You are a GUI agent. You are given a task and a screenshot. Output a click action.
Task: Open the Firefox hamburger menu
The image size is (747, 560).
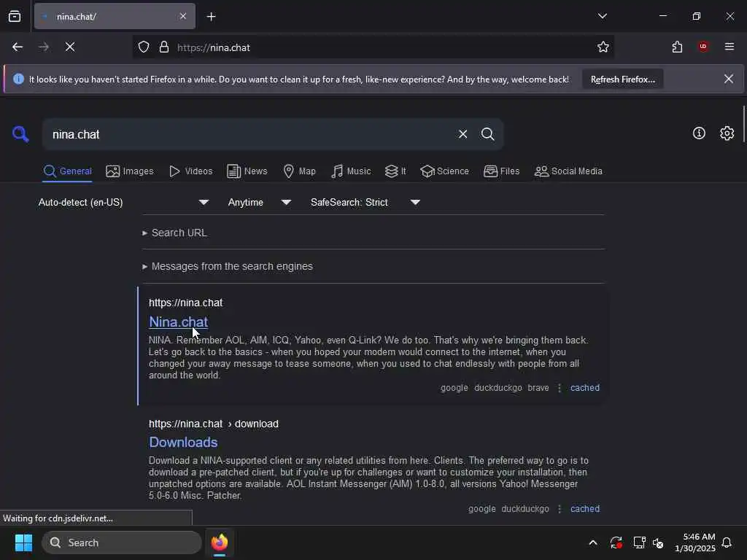pyautogui.click(x=729, y=47)
